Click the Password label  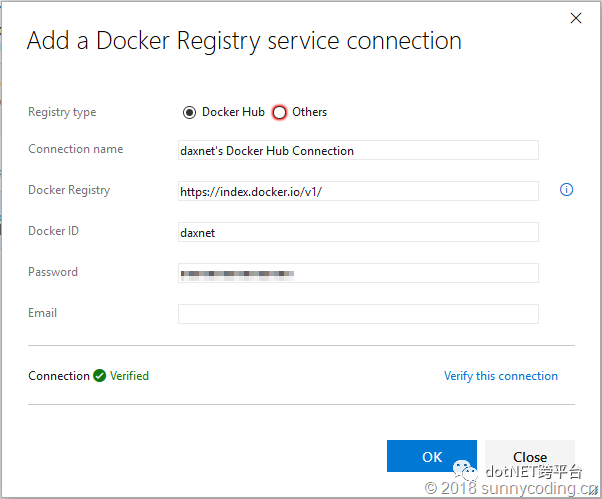click(x=53, y=272)
